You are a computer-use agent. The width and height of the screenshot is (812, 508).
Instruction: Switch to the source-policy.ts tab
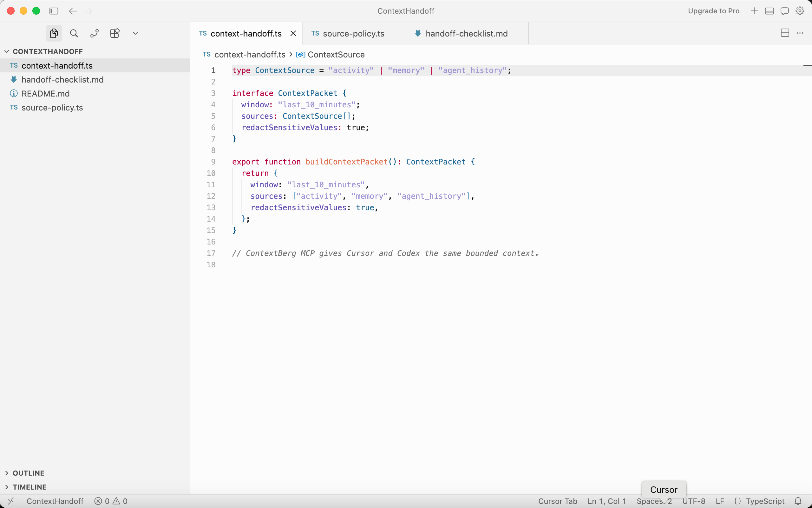pyautogui.click(x=353, y=33)
